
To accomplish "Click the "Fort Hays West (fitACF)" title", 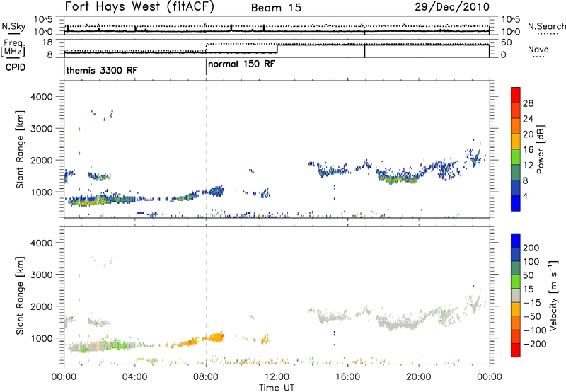I will (139, 7).
